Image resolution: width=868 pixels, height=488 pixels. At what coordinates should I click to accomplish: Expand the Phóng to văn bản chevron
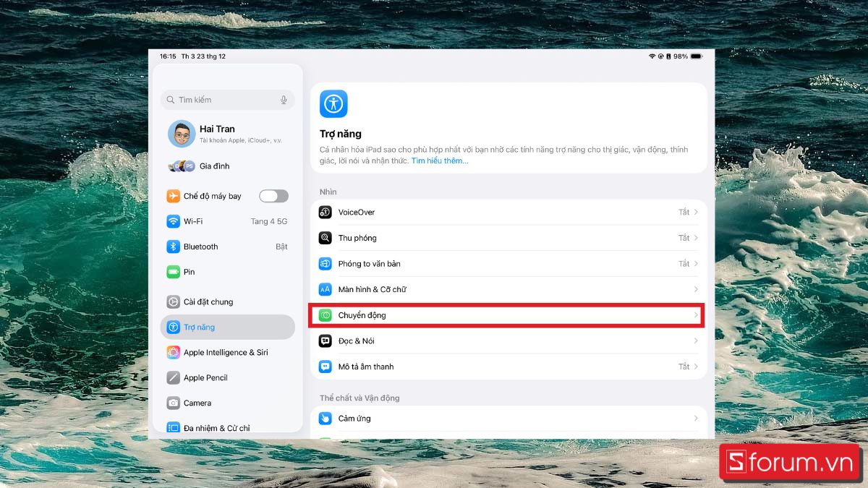coord(696,264)
